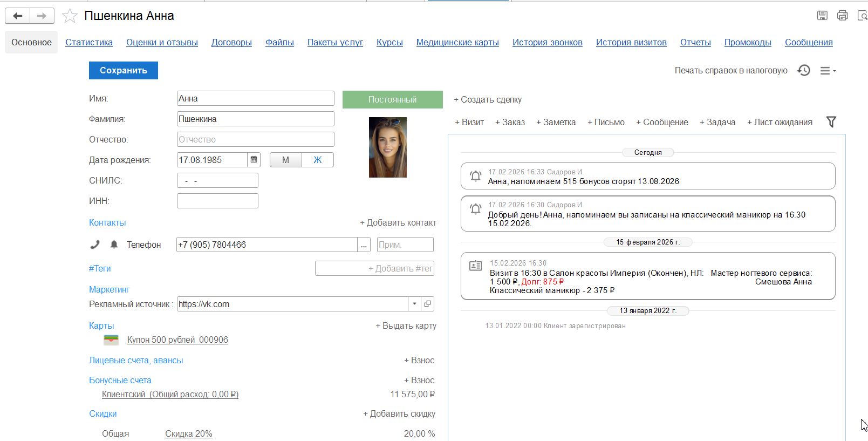Toggle the notification bell beside Телефон
Image resolution: width=868 pixels, height=441 pixels.
pos(114,245)
